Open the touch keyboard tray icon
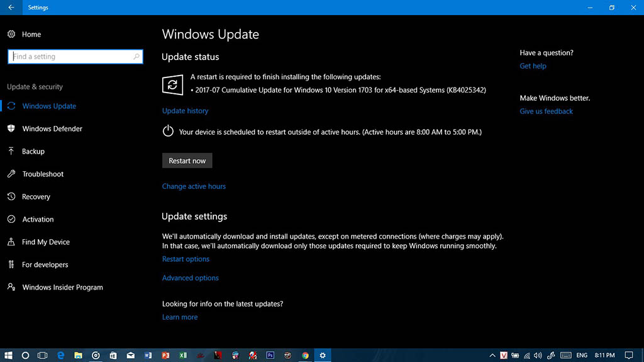 point(565,355)
